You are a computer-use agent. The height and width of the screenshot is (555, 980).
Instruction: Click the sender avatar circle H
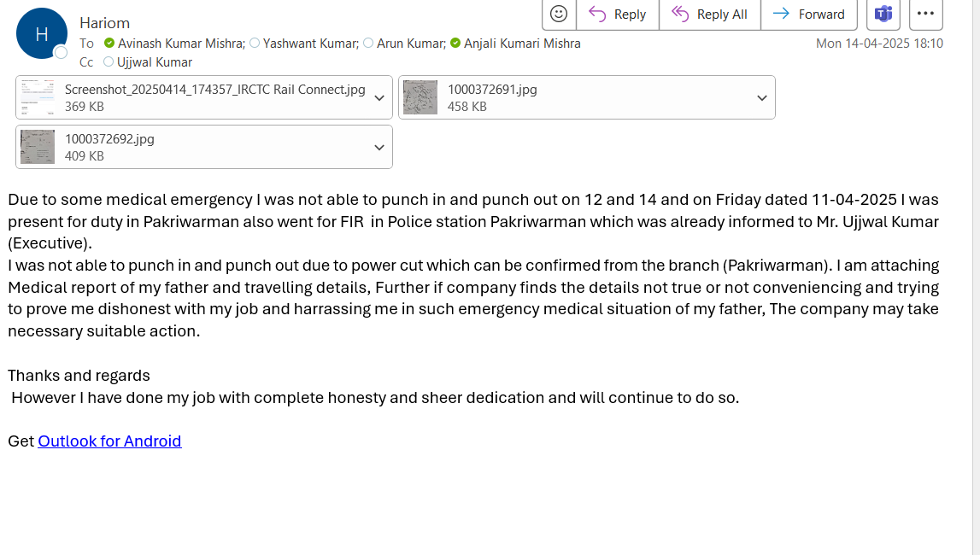point(41,33)
